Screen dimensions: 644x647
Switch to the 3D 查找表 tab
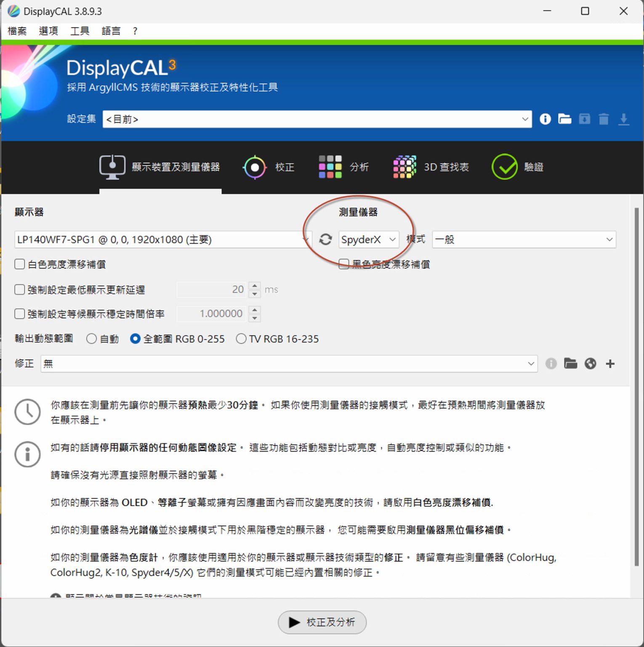430,167
